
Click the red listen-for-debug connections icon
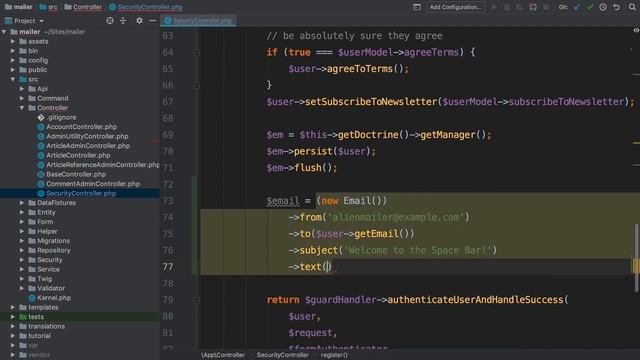[533, 7]
